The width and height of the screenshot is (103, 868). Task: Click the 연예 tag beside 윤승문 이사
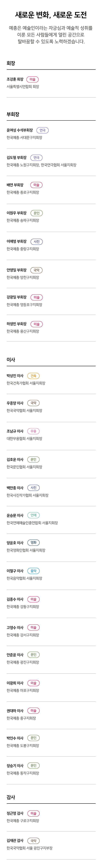pos(33,515)
